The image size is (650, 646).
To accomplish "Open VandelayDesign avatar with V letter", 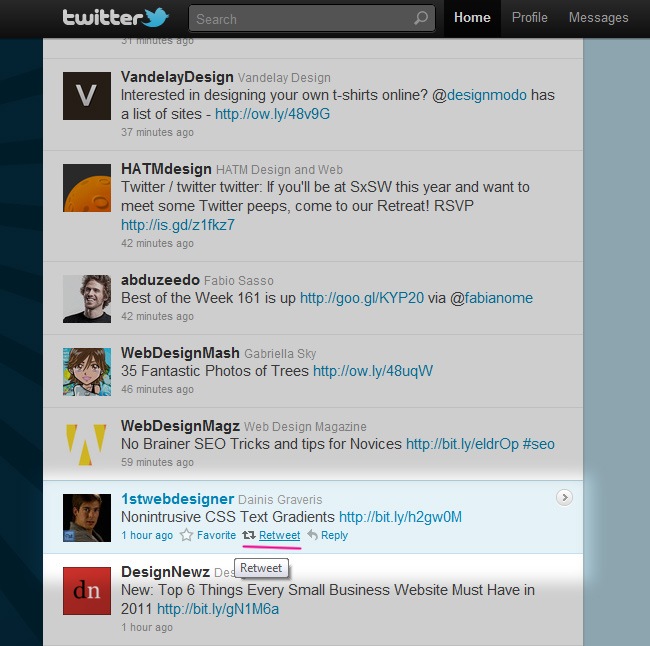I will [87, 96].
